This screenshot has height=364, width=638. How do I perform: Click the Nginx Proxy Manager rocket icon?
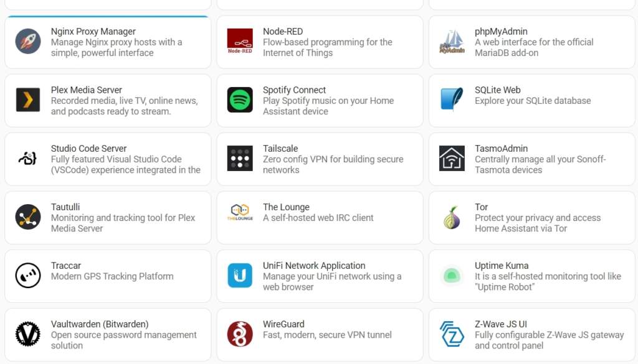pyautogui.click(x=28, y=42)
